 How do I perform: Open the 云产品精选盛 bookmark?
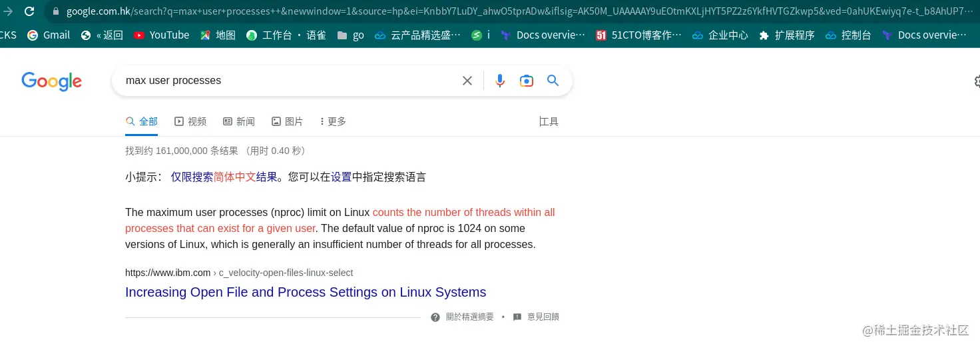[417, 35]
